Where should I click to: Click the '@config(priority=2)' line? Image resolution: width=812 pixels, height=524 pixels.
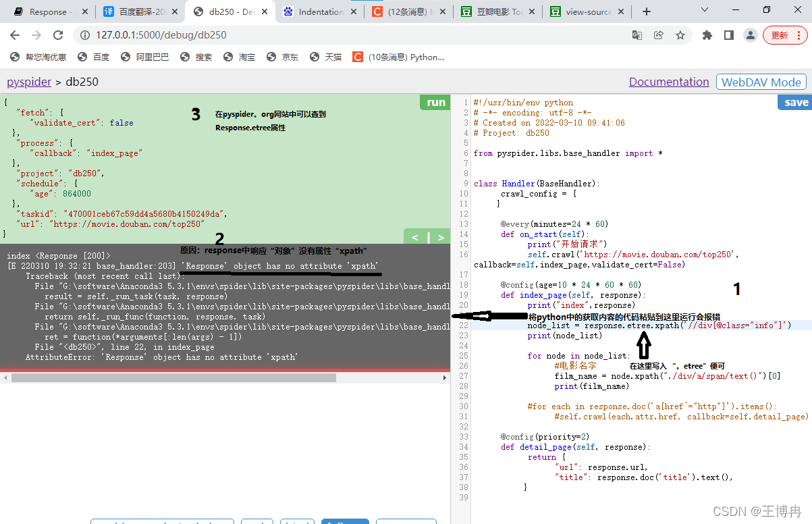[545, 437]
